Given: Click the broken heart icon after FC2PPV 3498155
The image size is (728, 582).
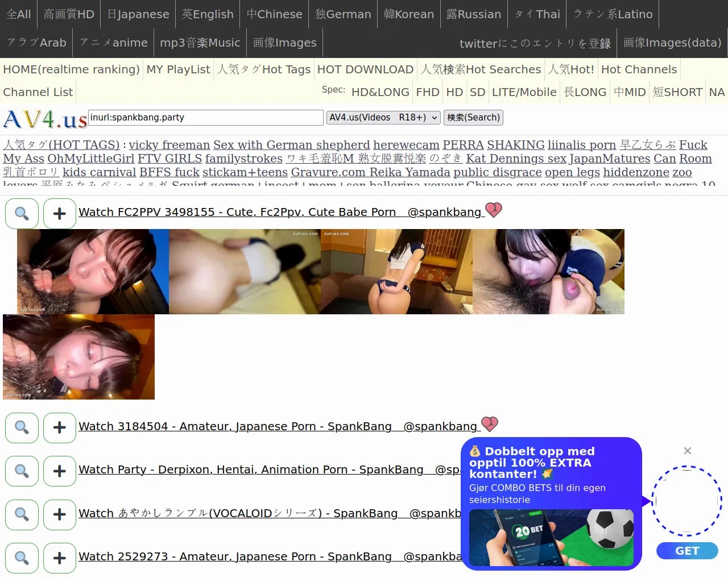Looking at the screenshot, I should [x=494, y=210].
